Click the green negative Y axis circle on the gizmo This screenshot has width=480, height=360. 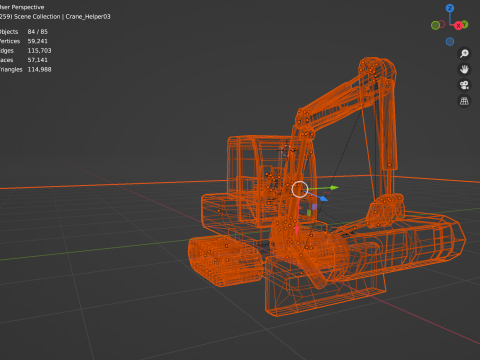435,25
